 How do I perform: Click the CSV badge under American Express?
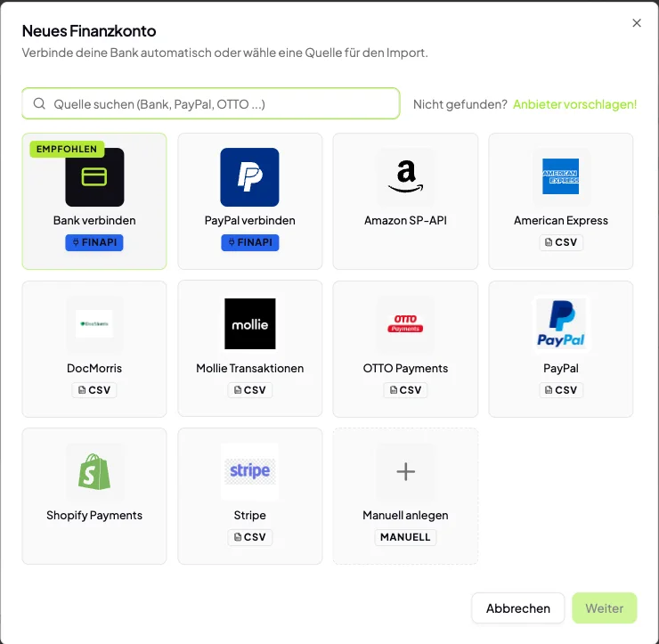(x=561, y=242)
